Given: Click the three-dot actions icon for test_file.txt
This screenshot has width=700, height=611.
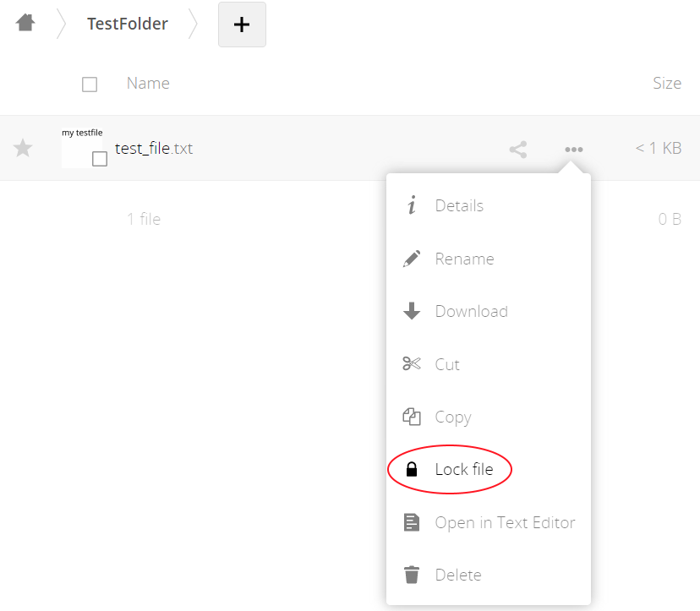Looking at the screenshot, I should tap(574, 149).
